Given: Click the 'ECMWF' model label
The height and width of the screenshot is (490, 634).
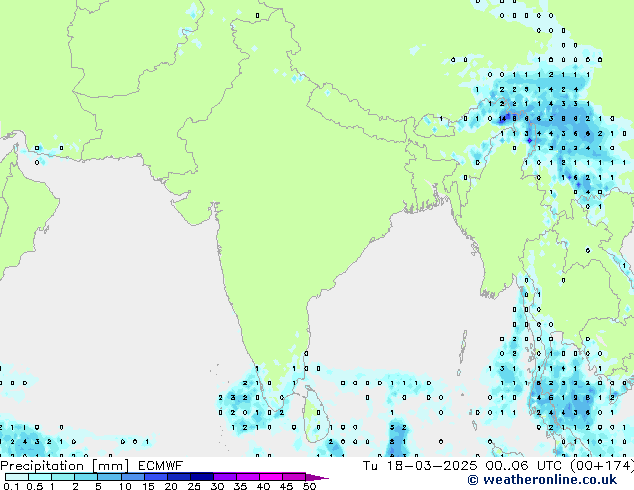Looking at the screenshot, I should [x=161, y=466].
